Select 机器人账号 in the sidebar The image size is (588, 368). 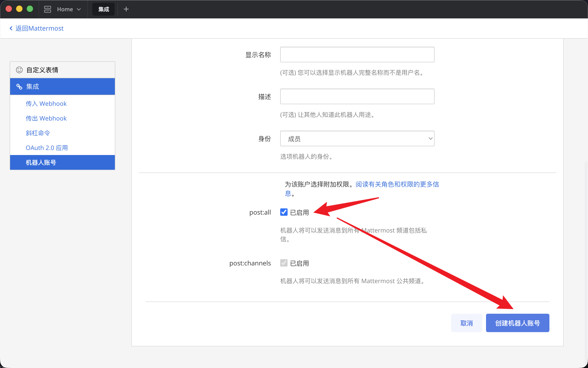pos(62,162)
